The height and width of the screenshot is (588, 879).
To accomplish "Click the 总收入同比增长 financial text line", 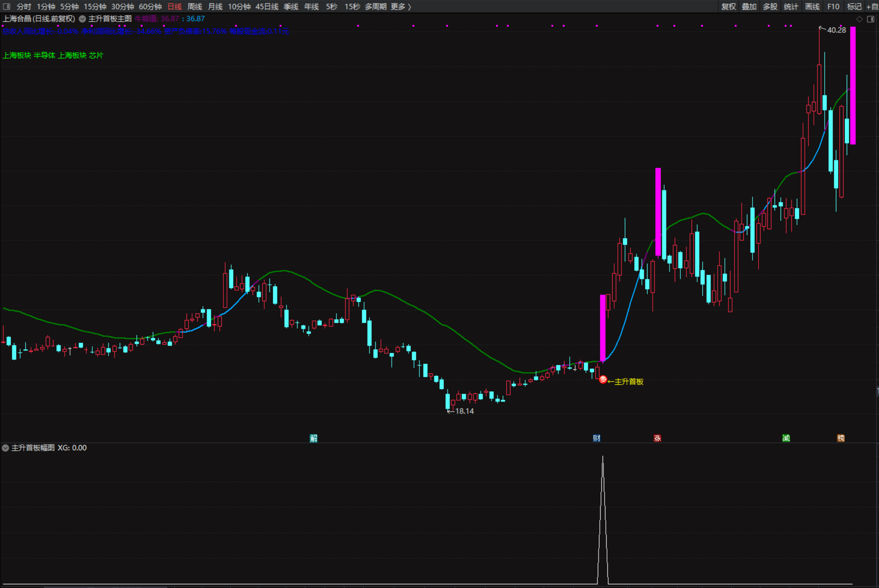I will coord(40,31).
